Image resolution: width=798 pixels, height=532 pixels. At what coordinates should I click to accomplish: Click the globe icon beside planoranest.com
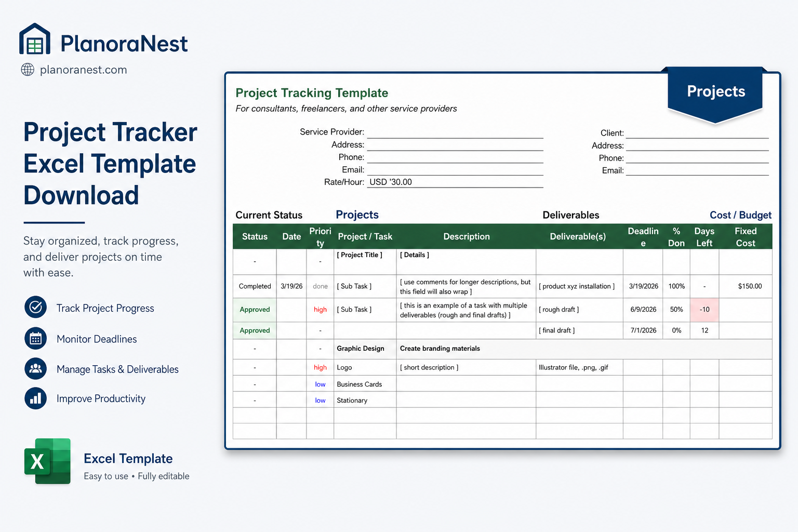(28, 70)
